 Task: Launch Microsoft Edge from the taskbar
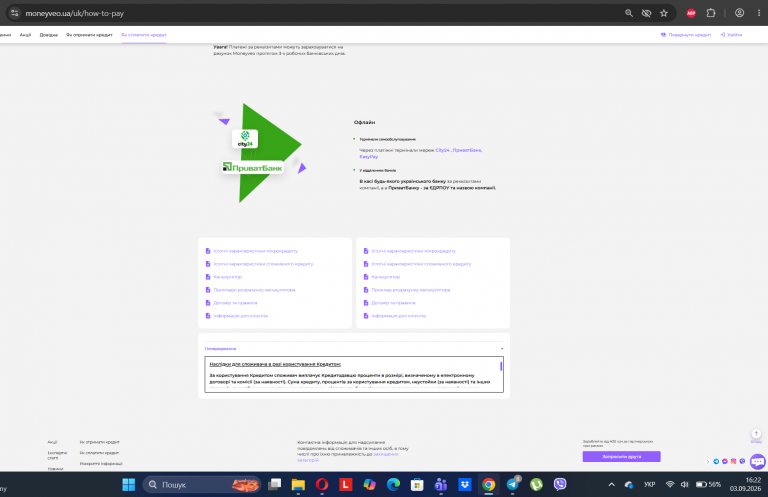click(393, 485)
